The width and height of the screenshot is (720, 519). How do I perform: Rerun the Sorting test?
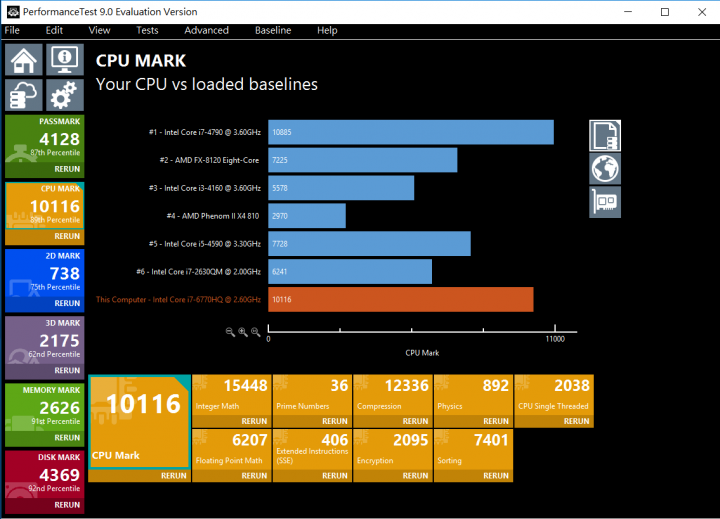click(496, 476)
